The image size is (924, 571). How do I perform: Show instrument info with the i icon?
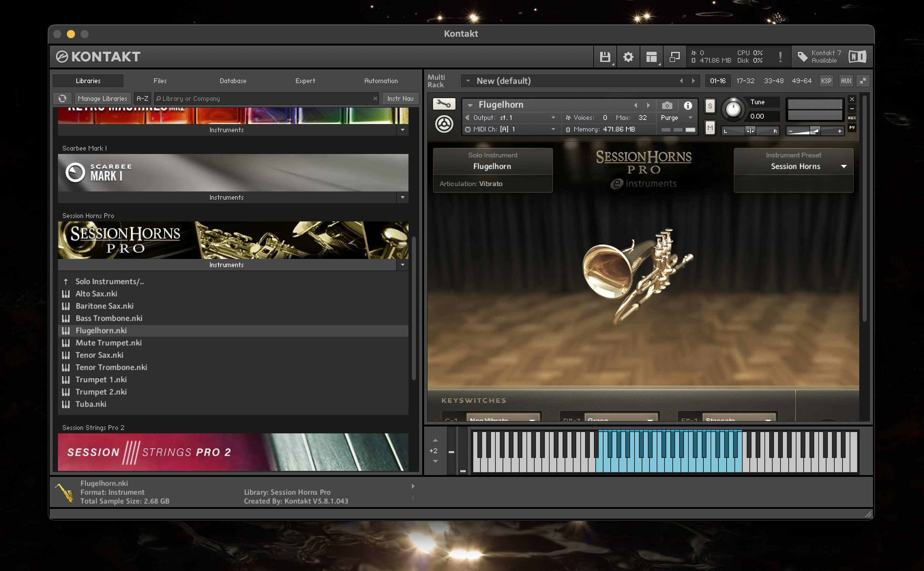tap(688, 105)
